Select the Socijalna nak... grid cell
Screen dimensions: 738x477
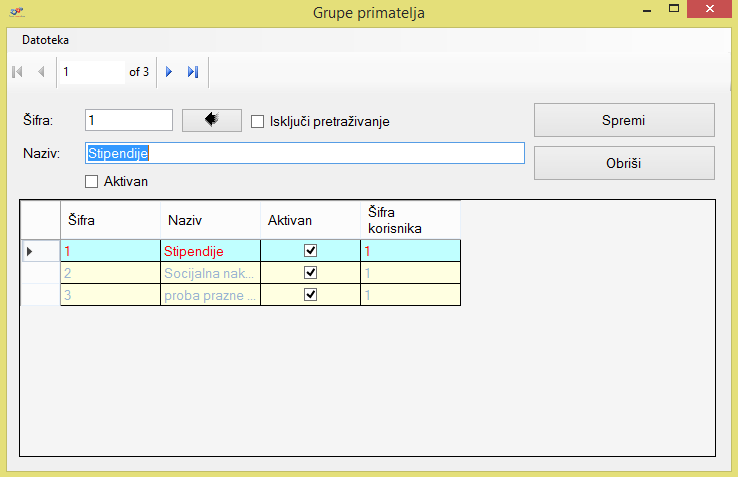(210, 272)
